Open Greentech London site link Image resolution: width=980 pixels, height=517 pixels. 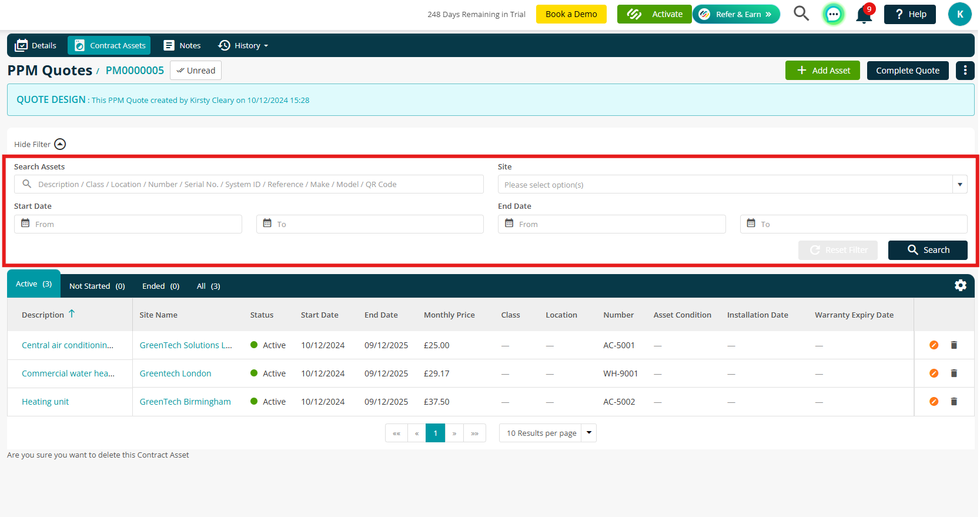175,373
